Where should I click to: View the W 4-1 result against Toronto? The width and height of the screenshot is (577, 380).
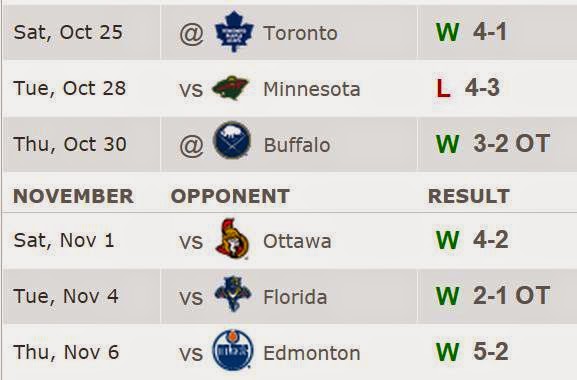tap(472, 32)
